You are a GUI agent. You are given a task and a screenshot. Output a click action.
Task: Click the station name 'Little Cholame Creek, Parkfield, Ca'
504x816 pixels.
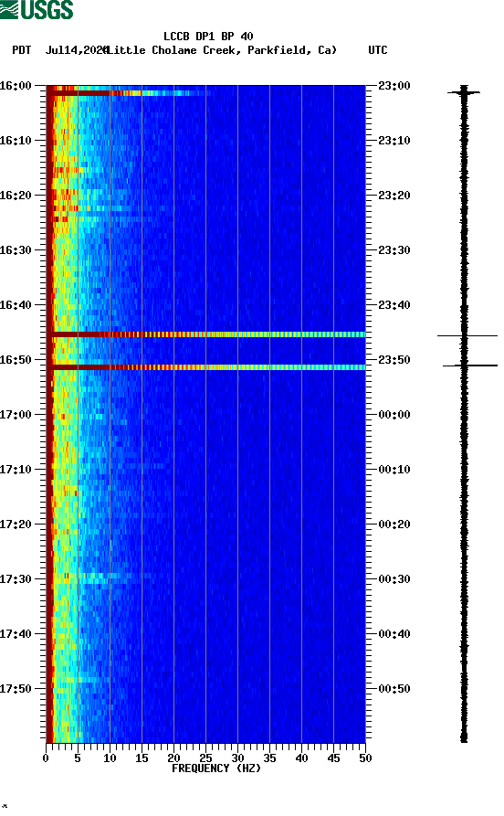[x=221, y=50]
